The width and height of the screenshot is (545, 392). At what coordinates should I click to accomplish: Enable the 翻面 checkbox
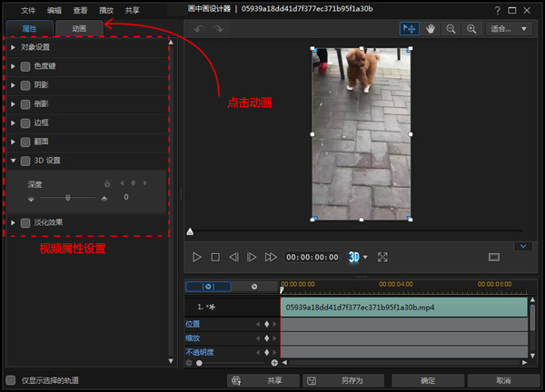coord(25,142)
